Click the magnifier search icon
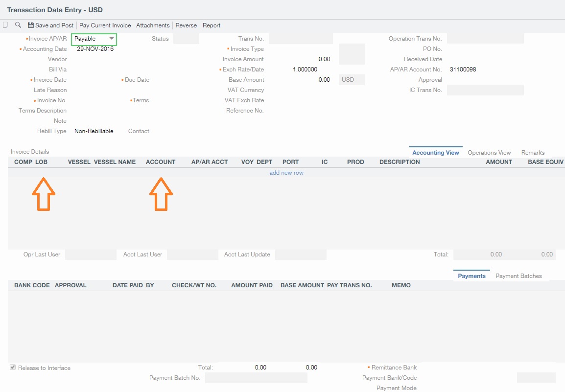Viewport: 565px width, 392px height. [18, 25]
